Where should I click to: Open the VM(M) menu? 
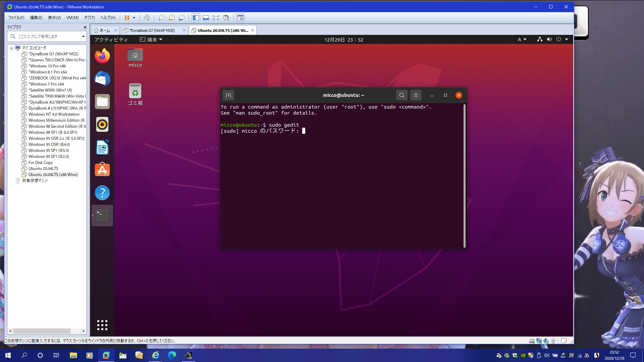click(72, 18)
